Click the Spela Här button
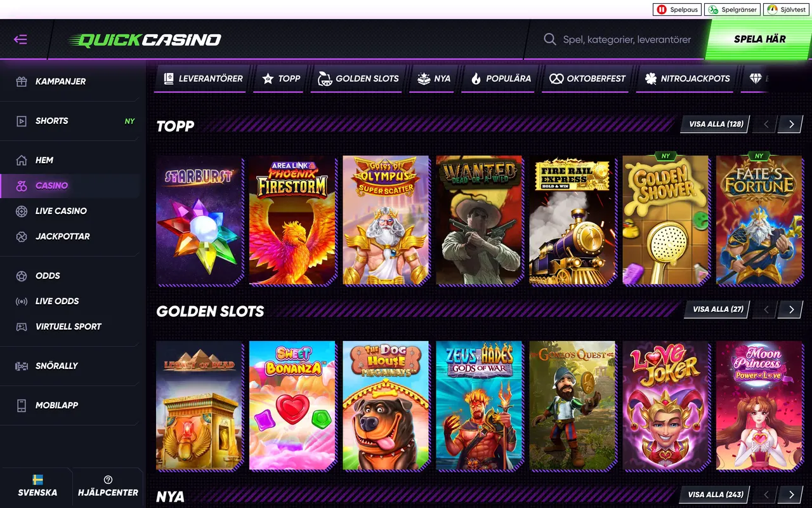This screenshot has height=508, width=812. coord(759,39)
